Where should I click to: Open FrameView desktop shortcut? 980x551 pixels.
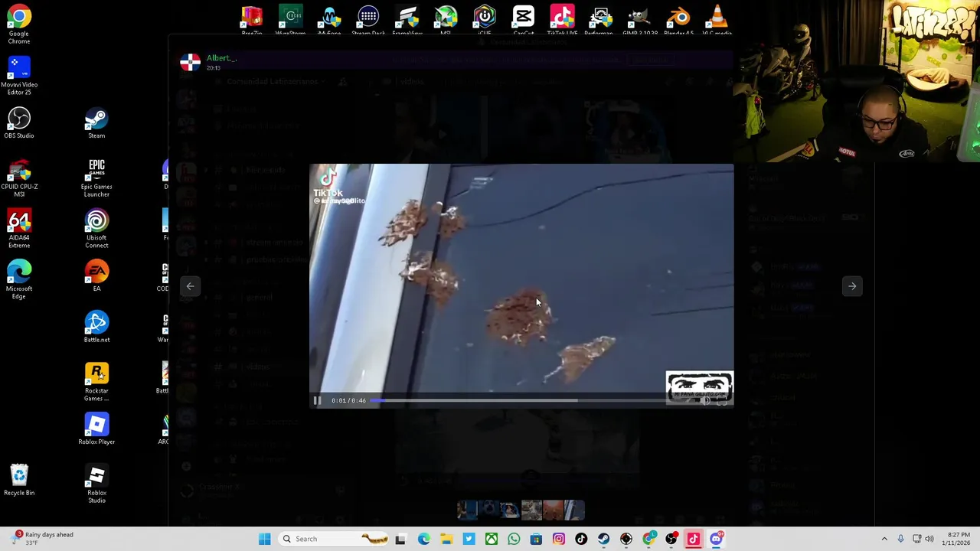407,20
